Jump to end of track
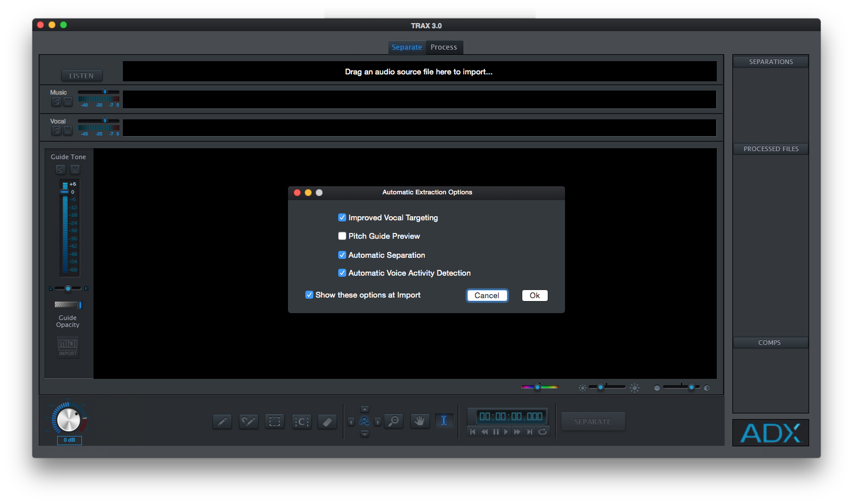 [x=530, y=431]
